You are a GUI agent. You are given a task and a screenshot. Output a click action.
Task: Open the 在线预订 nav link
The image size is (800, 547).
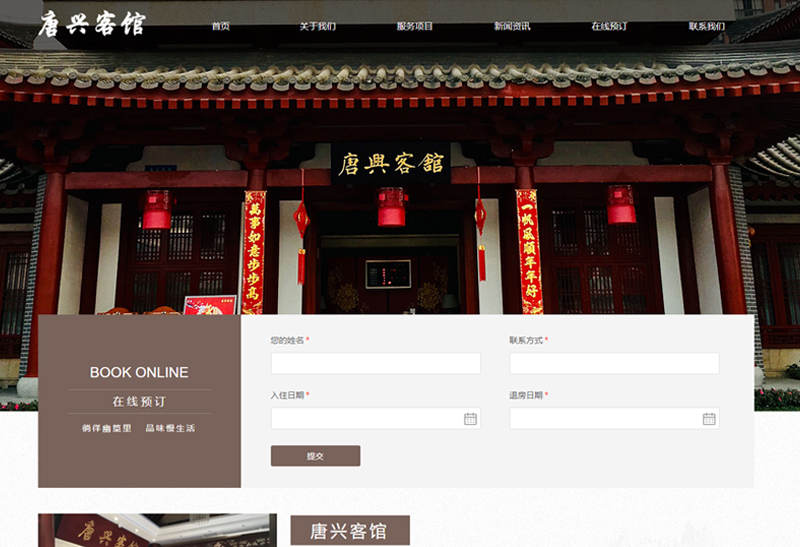click(x=609, y=26)
